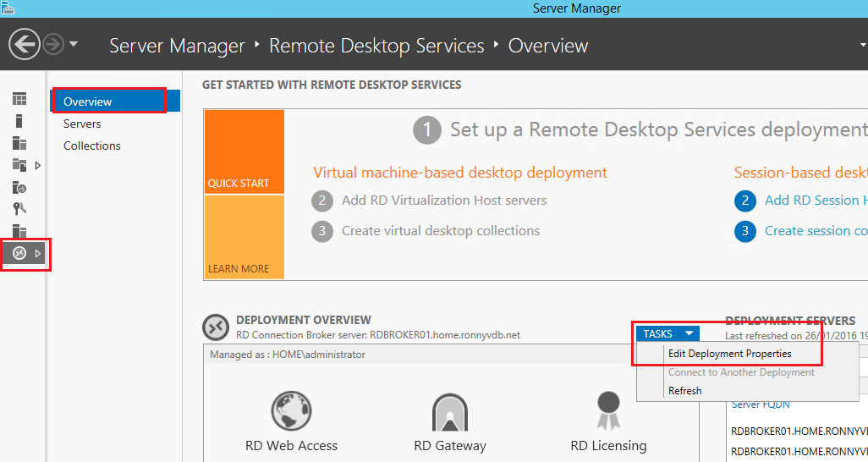Toggle the TASKS dropdown in Deployment Overview
This screenshot has width=868, height=462.
[x=667, y=334]
